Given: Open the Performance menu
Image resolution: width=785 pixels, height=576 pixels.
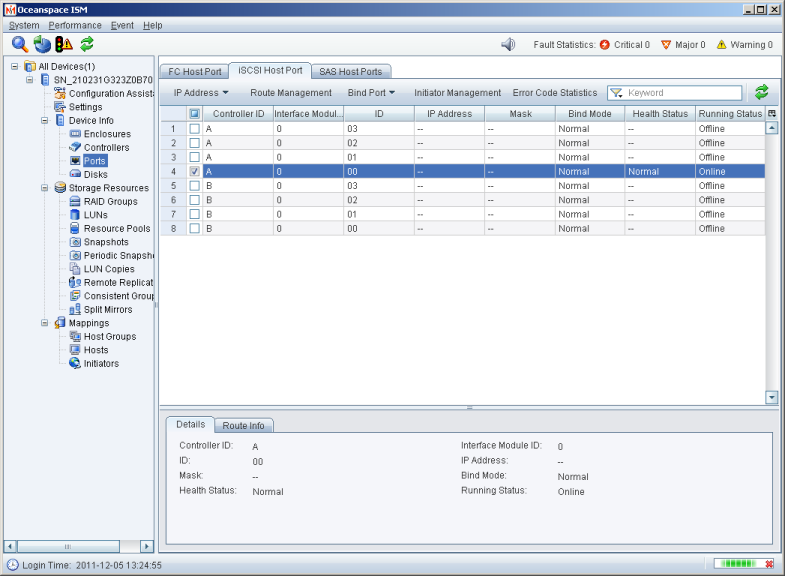Looking at the screenshot, I should point(75,26).
